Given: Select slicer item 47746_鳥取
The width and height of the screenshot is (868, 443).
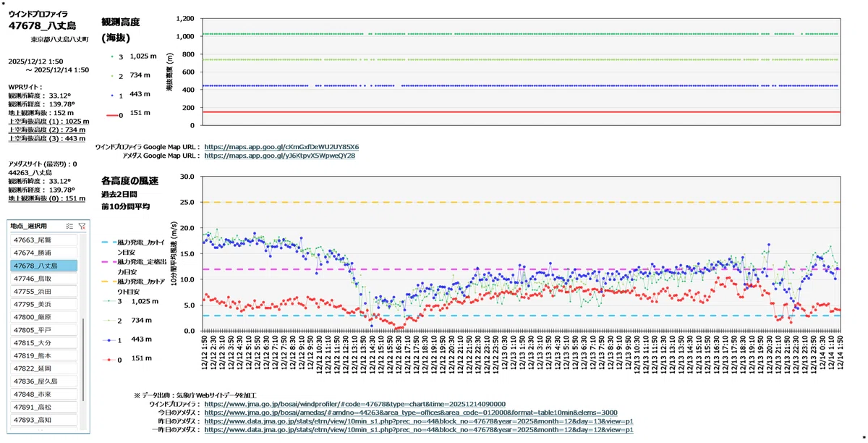Looking at the screenshot, I should coord(44,279).
